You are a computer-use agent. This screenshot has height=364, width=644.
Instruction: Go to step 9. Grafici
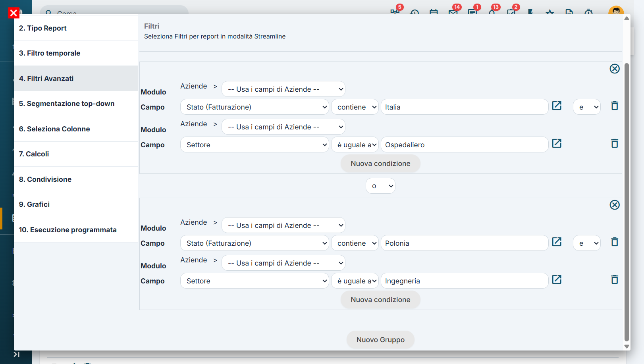76,204
